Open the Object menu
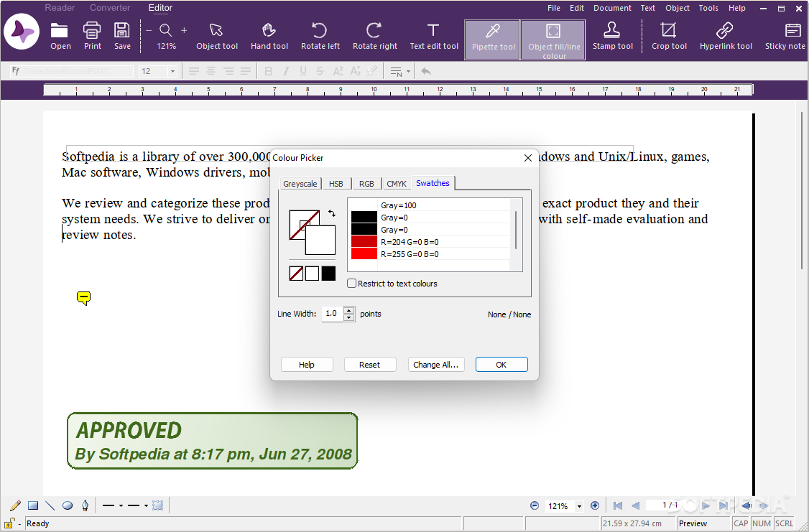Image resolution: width=809 pixels, height=532 pixels. point(677,8)
